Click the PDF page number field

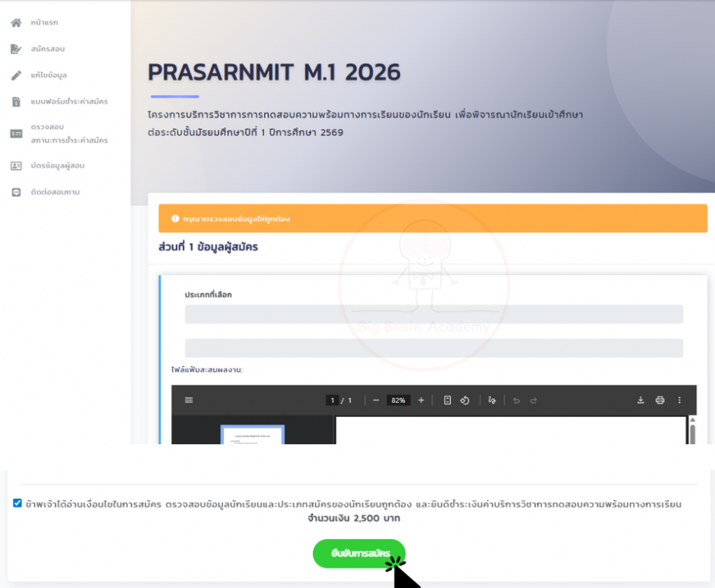(333, 400)
